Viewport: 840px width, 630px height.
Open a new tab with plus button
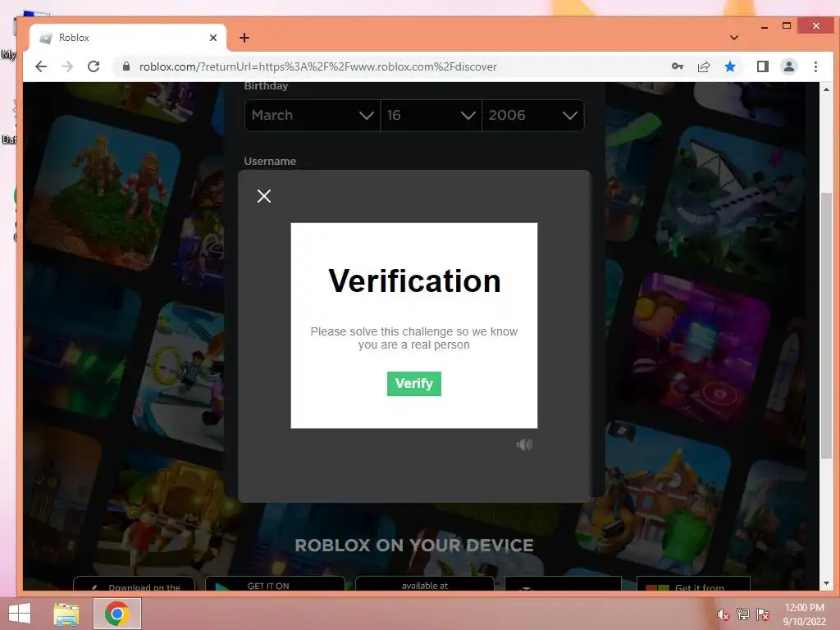click(244, 38)
